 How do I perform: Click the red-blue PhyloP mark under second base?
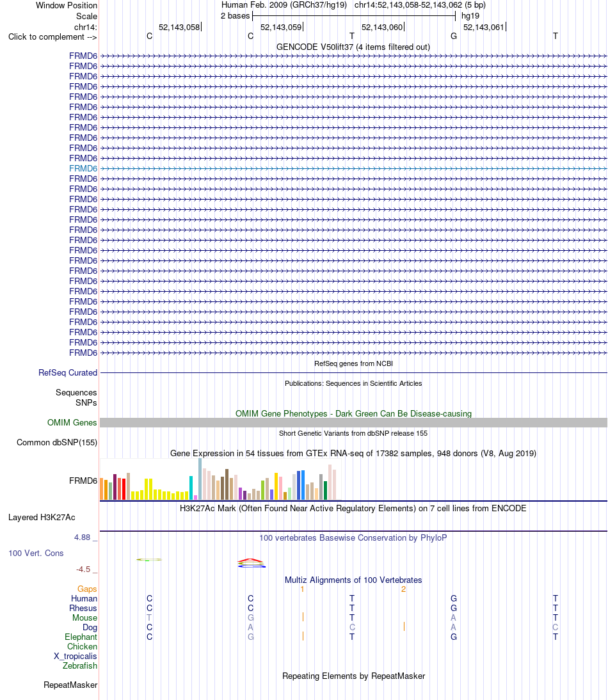(252, 563)
